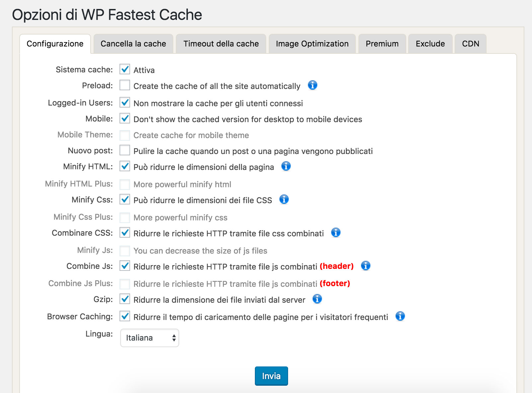Show info for Combinare CSS option
Image resolution: width=532 pixels, height=393 pixels.
click(336, 233)
